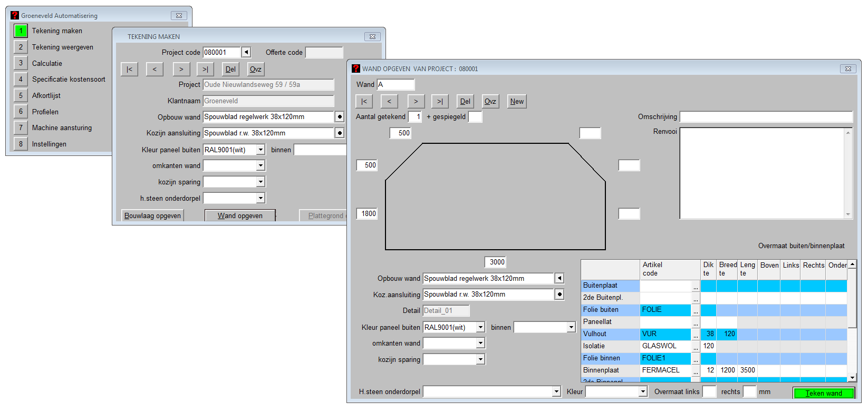The image size is (868, 412).
Task: Click the yellow Buitenplaat artikel code cell
Action: tap(665, 286)
